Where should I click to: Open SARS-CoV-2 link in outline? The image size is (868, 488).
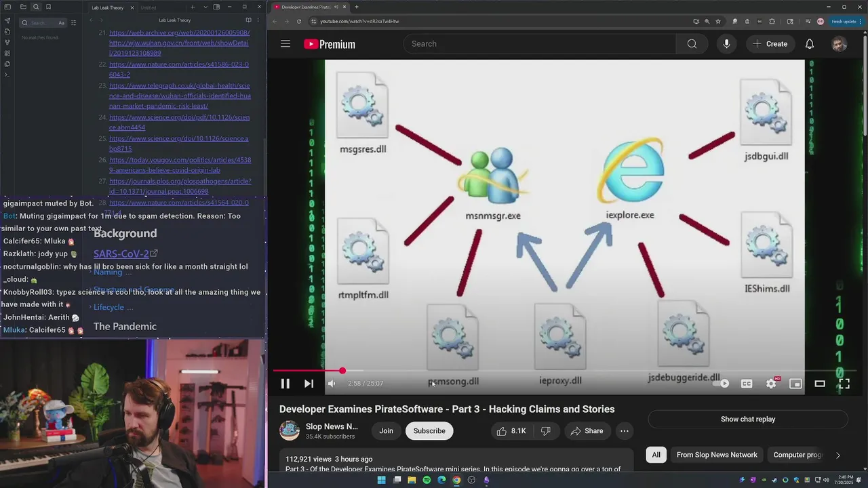(125, 253)
